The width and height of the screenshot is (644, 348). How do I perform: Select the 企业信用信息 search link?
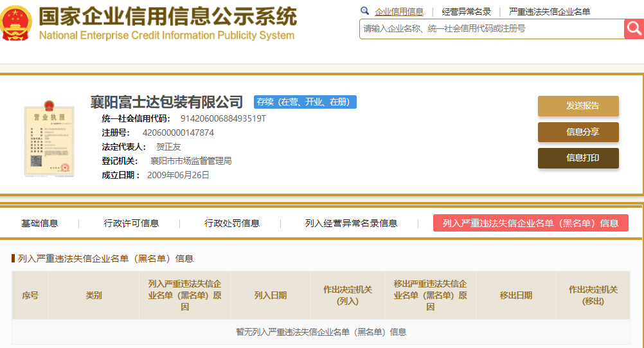tap(398, 12)
